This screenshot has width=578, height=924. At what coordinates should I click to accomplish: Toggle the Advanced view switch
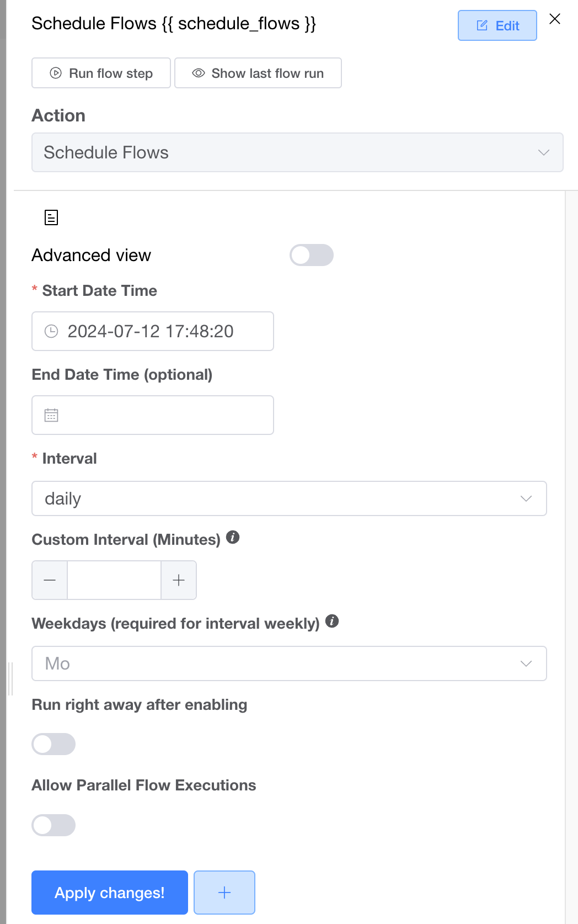tap(312, 255)
